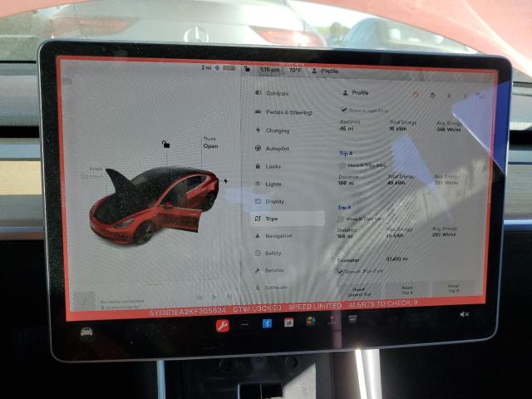Tap the media play button
Viewport: 532px width, 399px height.
pyautogui.click(x=214, y=297)
